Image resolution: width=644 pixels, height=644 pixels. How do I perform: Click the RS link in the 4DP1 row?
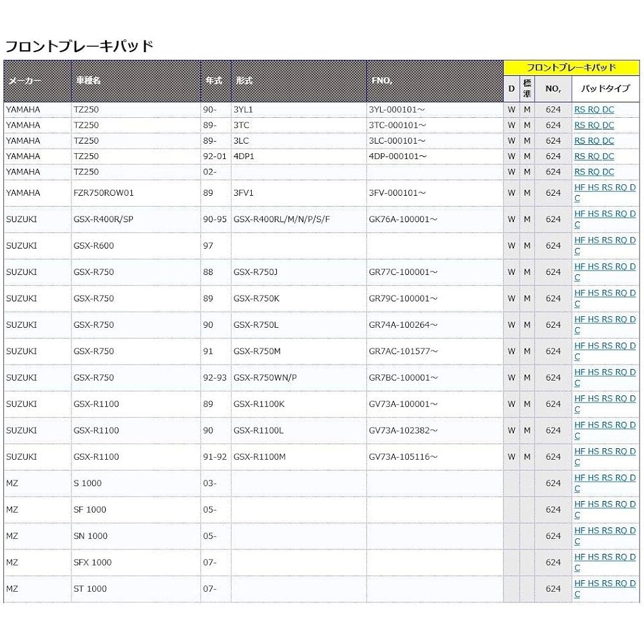pyautogui.click(x=580, y=156)
